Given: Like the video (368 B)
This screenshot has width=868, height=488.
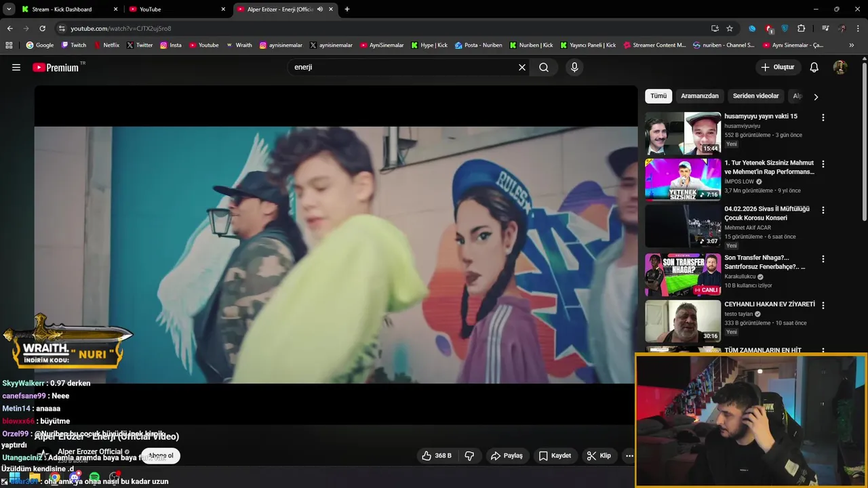Looking at the screenshot, I should 437,455.
